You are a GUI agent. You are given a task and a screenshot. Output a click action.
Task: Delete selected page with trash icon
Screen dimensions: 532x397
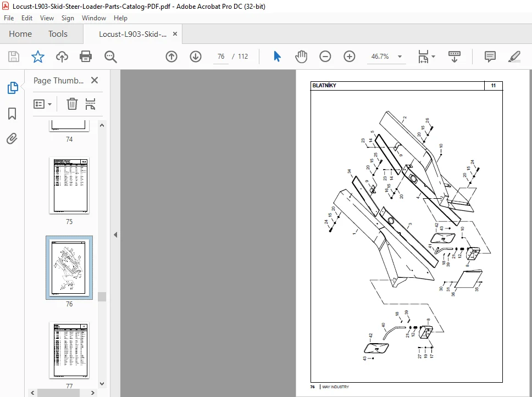click(72, 104)
